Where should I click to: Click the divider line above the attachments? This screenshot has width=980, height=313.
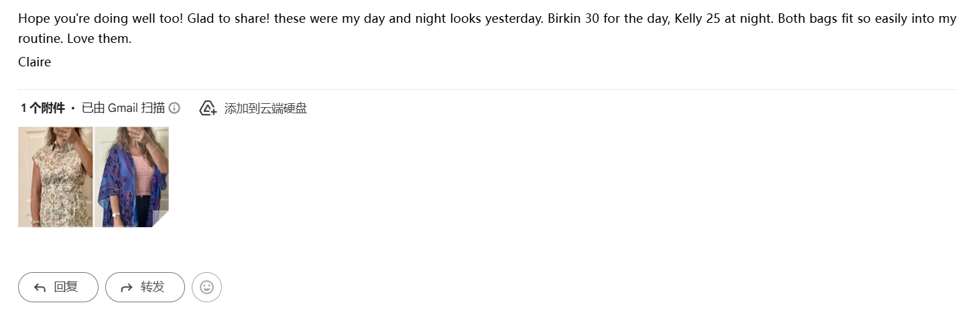click(x=487, y=89)
